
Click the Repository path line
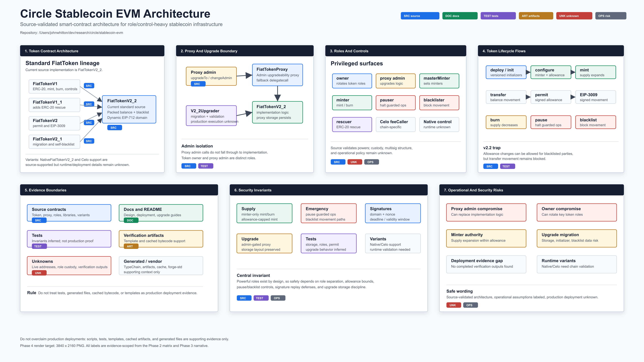(71, 33)
